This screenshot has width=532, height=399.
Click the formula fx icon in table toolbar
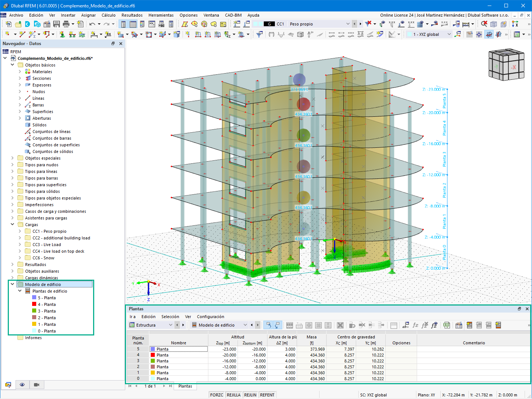(416, 325)
